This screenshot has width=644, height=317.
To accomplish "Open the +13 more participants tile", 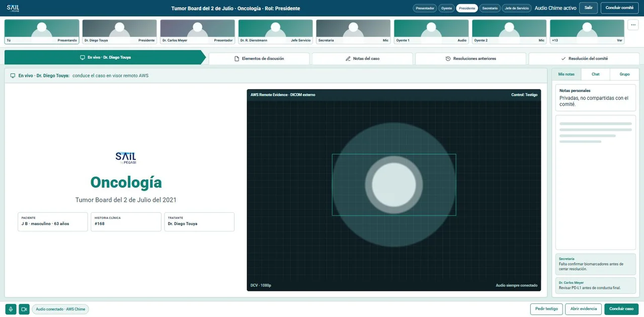I will [x=587, y=32].
